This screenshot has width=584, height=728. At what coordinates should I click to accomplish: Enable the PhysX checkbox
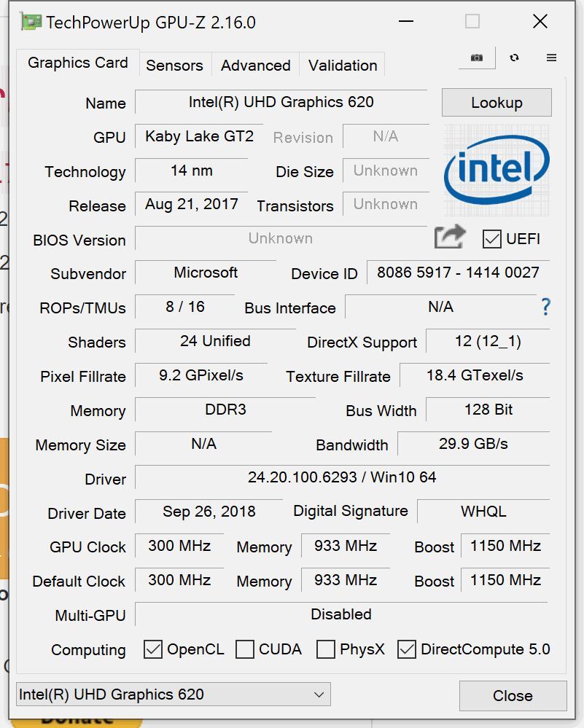point(326,649)
